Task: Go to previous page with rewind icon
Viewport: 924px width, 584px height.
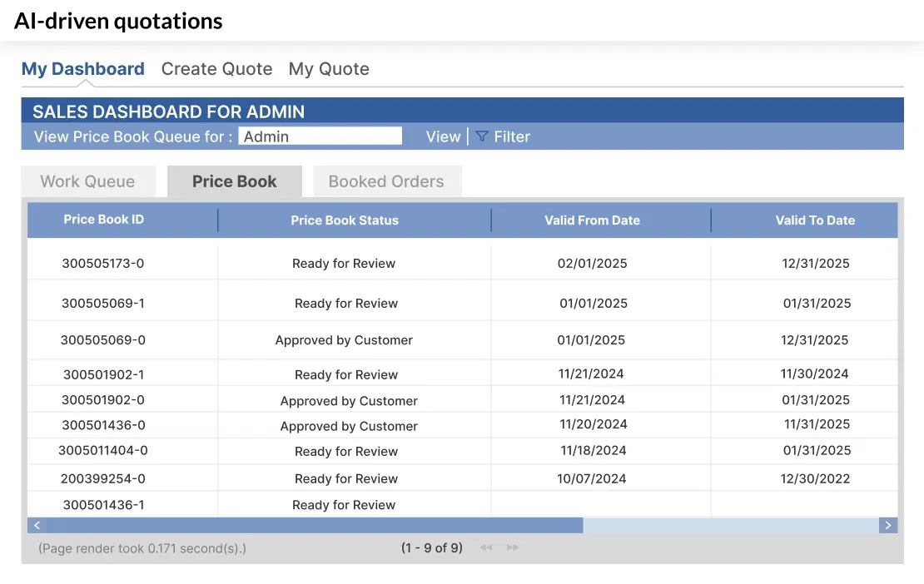Action: point(486,547)
